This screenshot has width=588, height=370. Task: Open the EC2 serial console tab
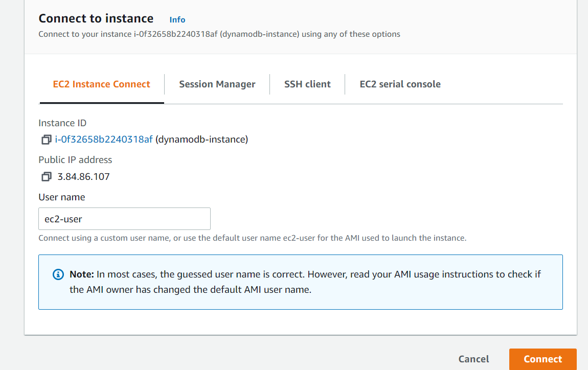(400, 84)
